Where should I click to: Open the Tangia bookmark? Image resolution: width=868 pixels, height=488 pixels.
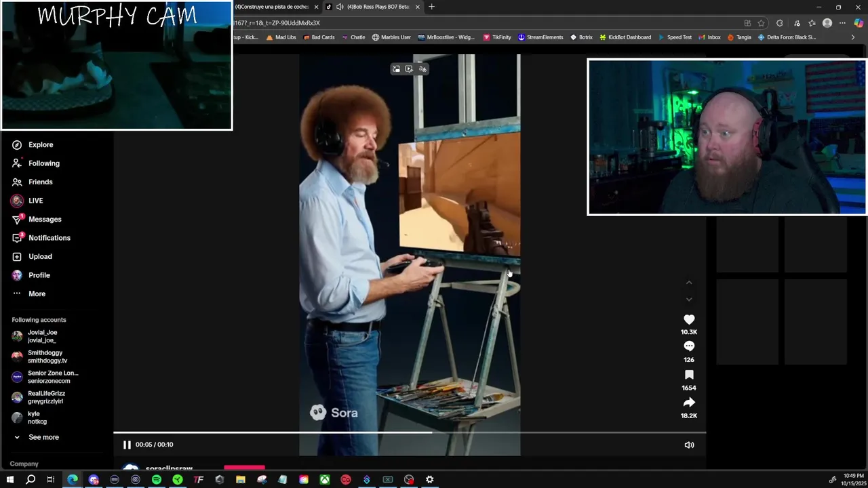click(x=738, y=37)
